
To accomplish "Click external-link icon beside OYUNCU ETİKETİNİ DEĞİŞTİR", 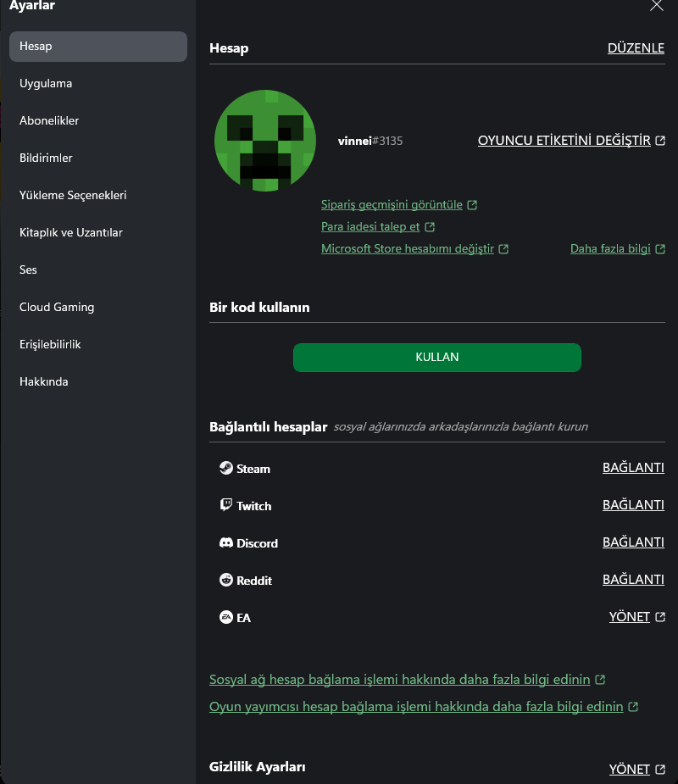I will [x=660, y=141].
